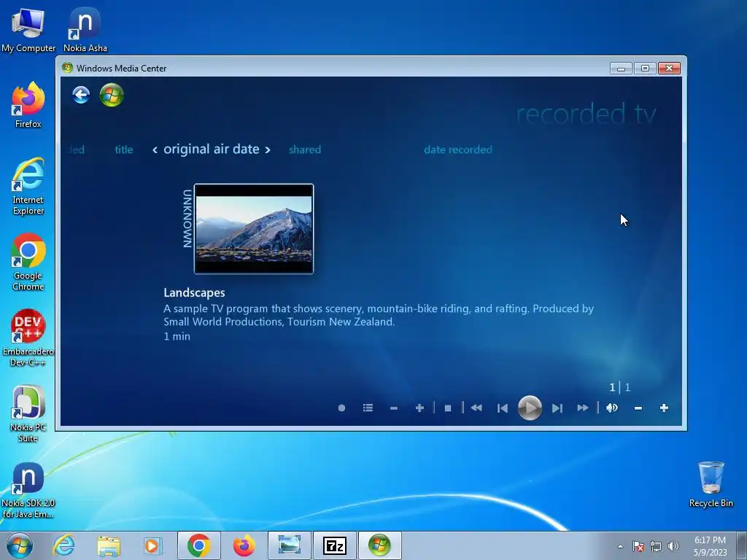
Task: Open Windows Explorer folder in taskbar
Action: (x=109, y=545)
